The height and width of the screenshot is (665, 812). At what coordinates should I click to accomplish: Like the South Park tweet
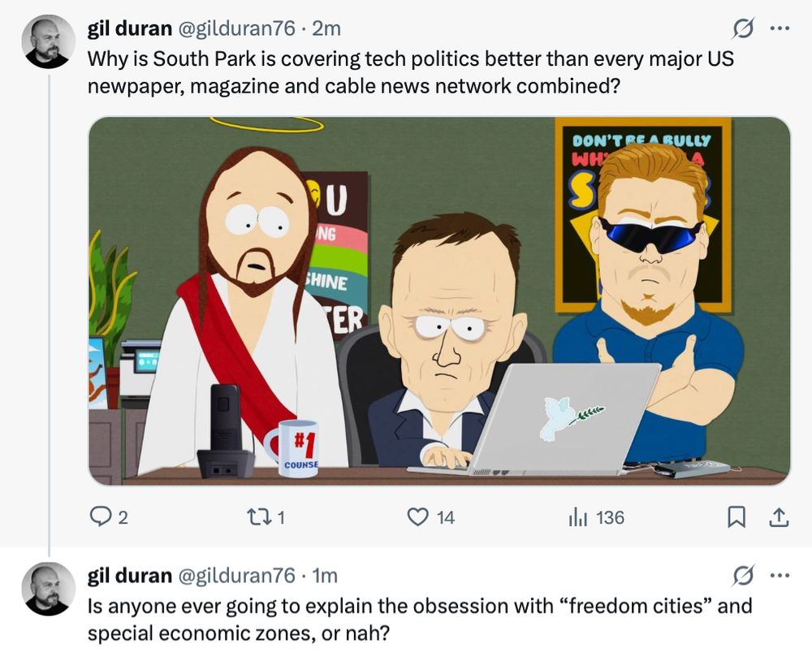[431, 517]
